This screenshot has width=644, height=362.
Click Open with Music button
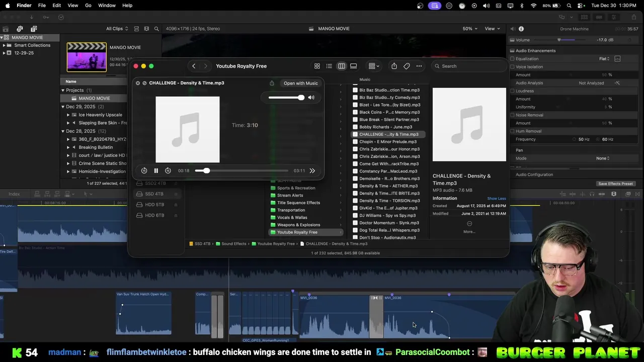point(300,83)
